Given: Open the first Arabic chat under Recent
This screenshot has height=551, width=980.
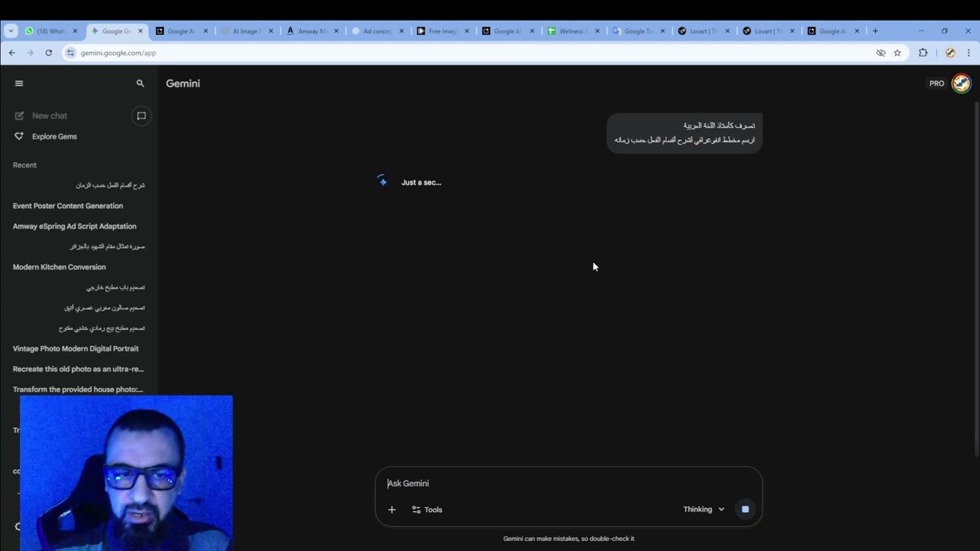Looking at the screenshot, I should coord(110,185).
